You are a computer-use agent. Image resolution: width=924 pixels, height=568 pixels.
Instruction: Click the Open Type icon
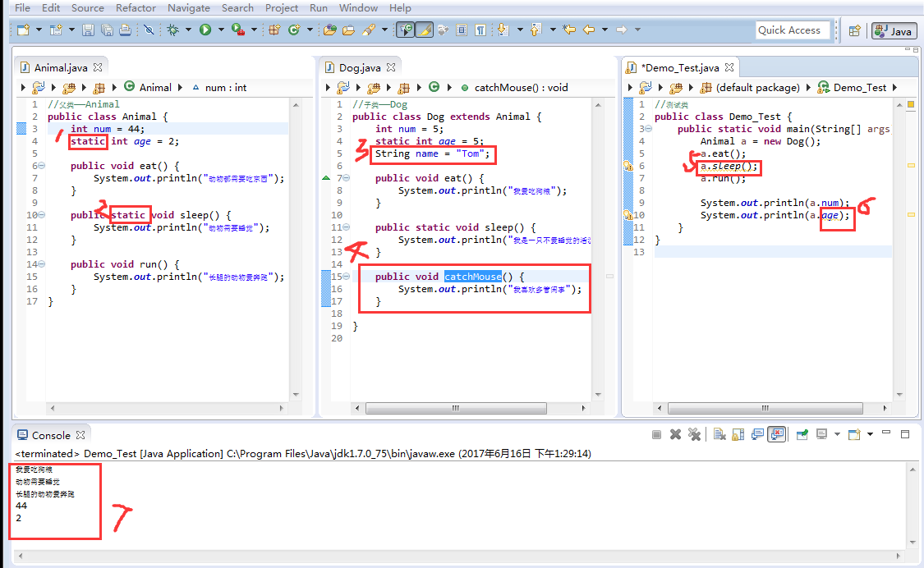click(330, 30)
